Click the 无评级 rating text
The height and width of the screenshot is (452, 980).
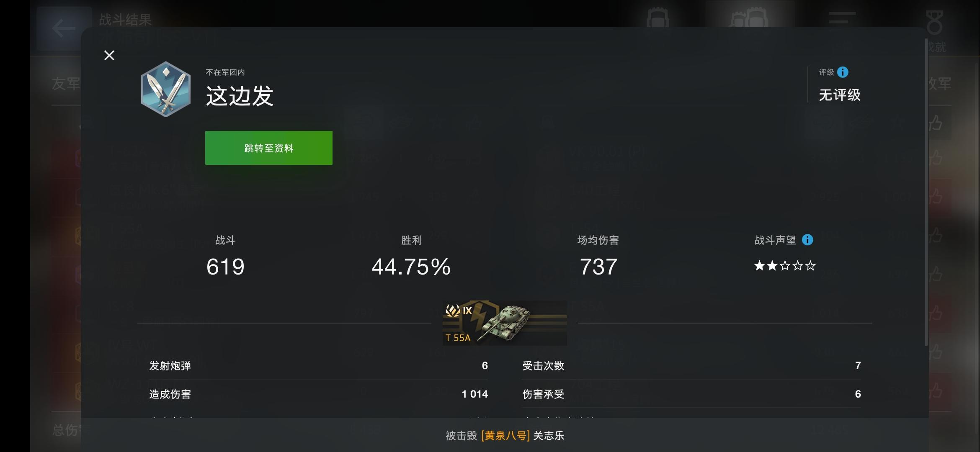(x=840, y=95)
